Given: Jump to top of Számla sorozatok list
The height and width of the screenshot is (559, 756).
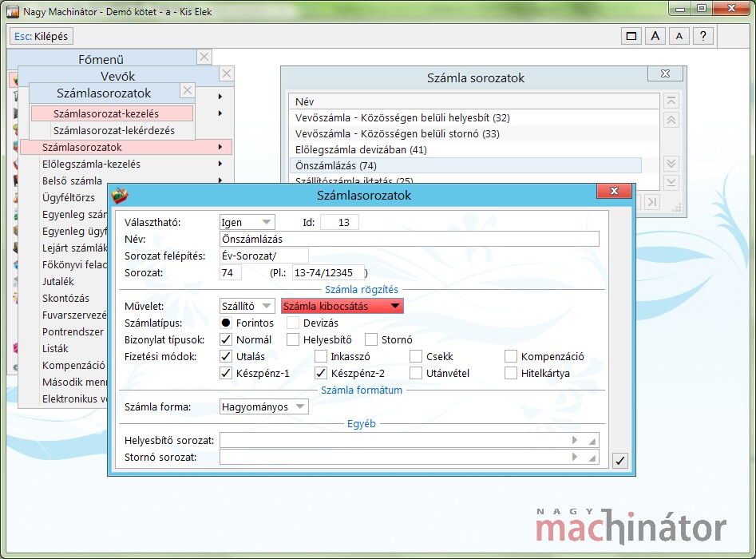Looking at the screenshot, I should (x=671, y=101).
